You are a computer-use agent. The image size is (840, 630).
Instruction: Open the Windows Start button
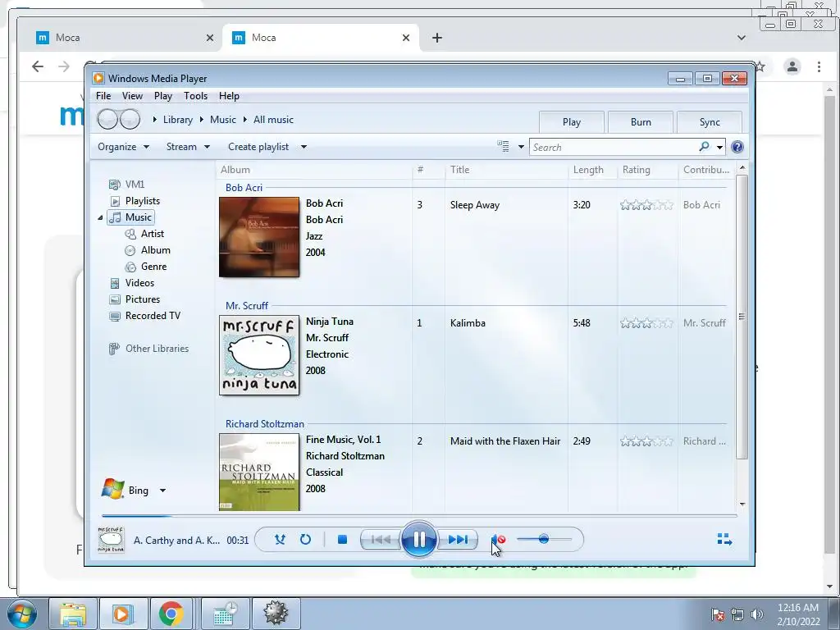pyautogui.click(x=21, y=614)
